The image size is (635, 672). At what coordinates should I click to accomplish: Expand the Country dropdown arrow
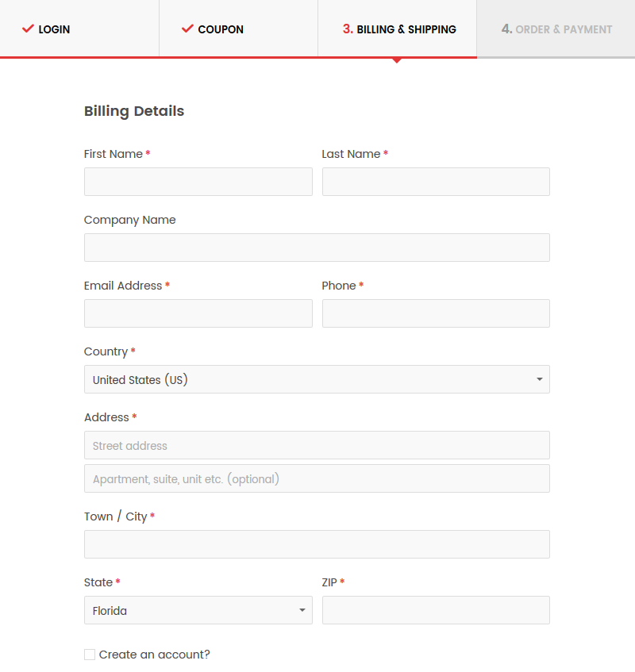tap(539, 379)
